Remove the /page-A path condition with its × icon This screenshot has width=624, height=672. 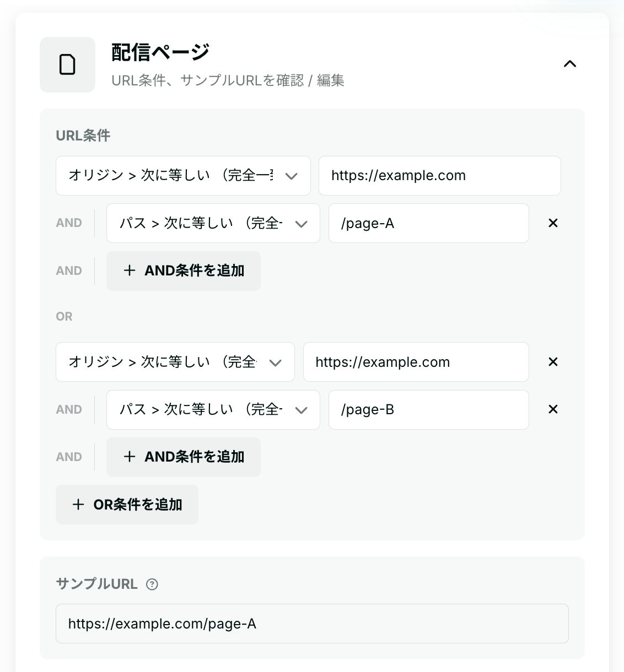tap(552, 223)
